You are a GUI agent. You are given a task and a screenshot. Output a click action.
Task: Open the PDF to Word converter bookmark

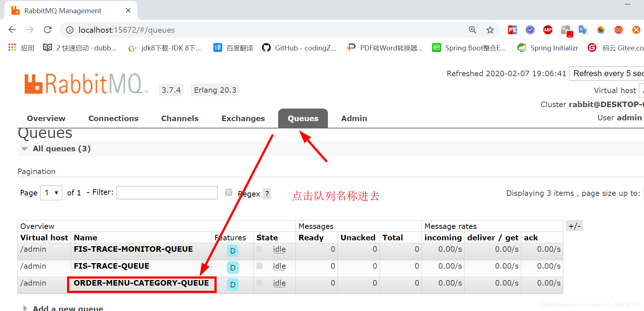(385, 48)
